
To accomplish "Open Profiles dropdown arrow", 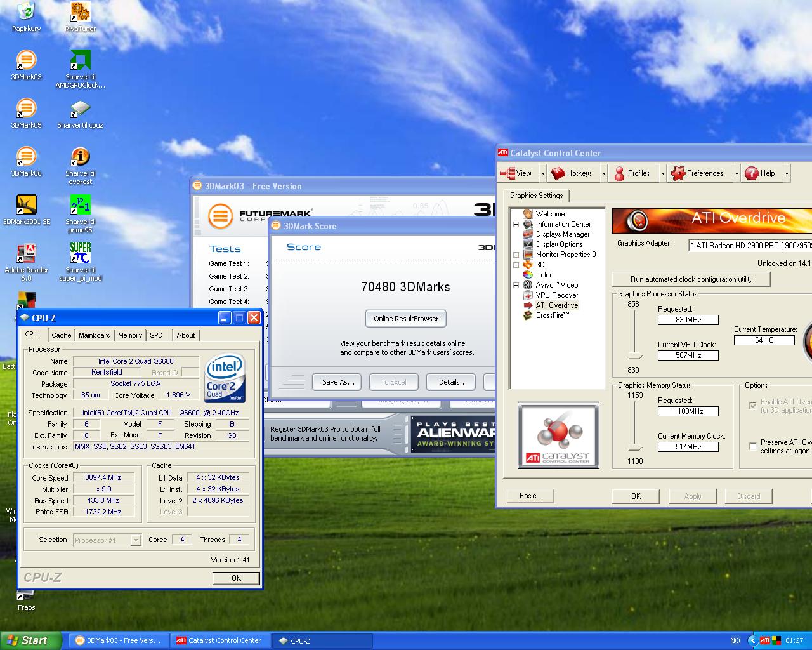I will pyautogui.click(x=663, y=173).
